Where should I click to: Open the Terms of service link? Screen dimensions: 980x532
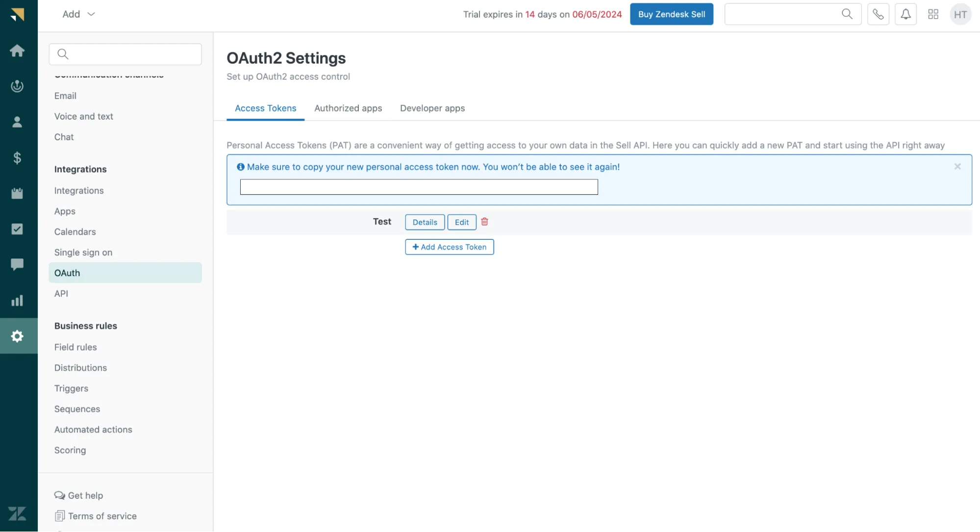(96, 516)
